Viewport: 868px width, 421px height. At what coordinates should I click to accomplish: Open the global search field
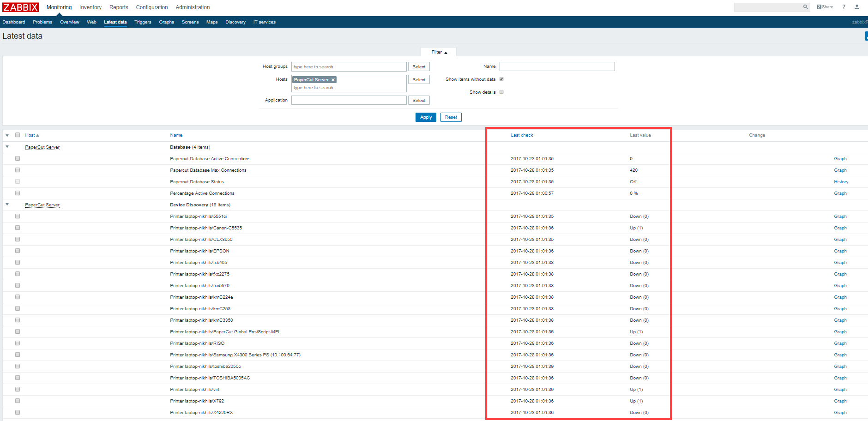(769, 7)
